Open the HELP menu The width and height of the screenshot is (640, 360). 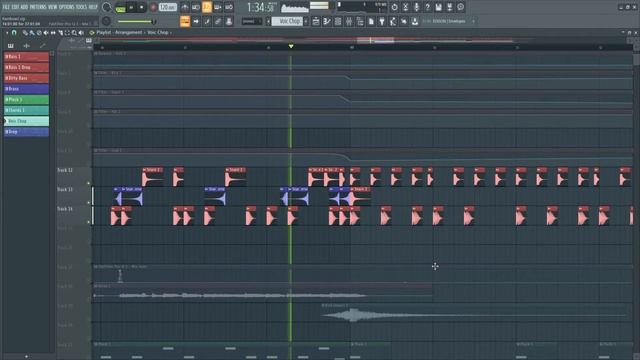(93, 7)
